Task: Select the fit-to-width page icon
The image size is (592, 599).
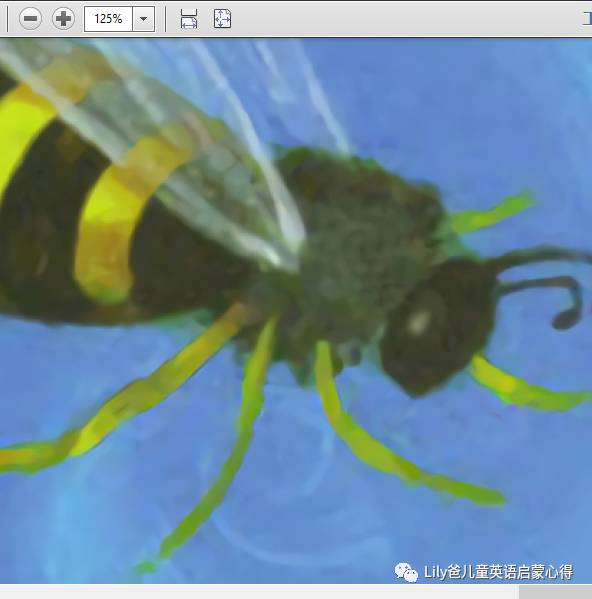Action: click(x=189, y=19)
